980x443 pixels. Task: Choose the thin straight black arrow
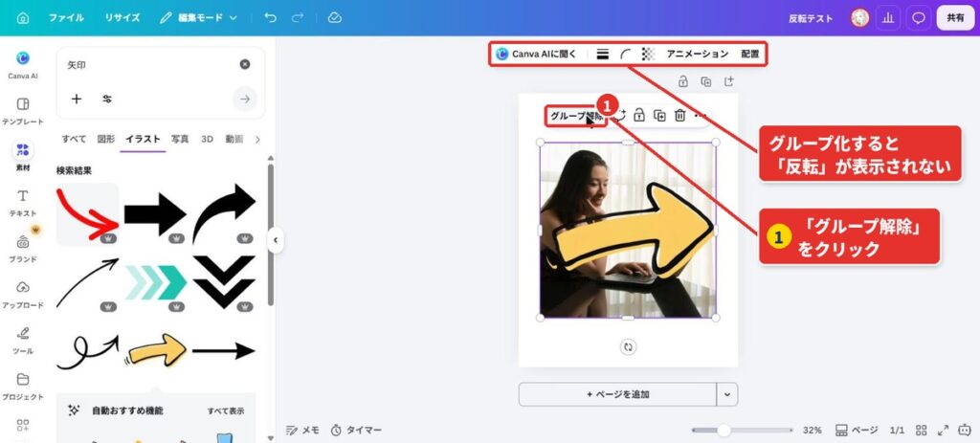pyautogui.click(x=224, y=351)
